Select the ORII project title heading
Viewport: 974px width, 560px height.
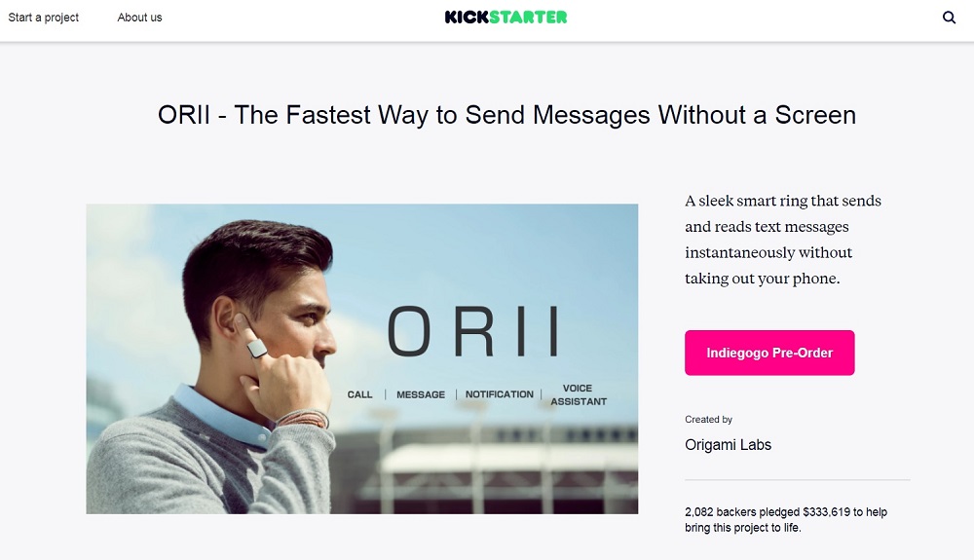coord(506,115)
